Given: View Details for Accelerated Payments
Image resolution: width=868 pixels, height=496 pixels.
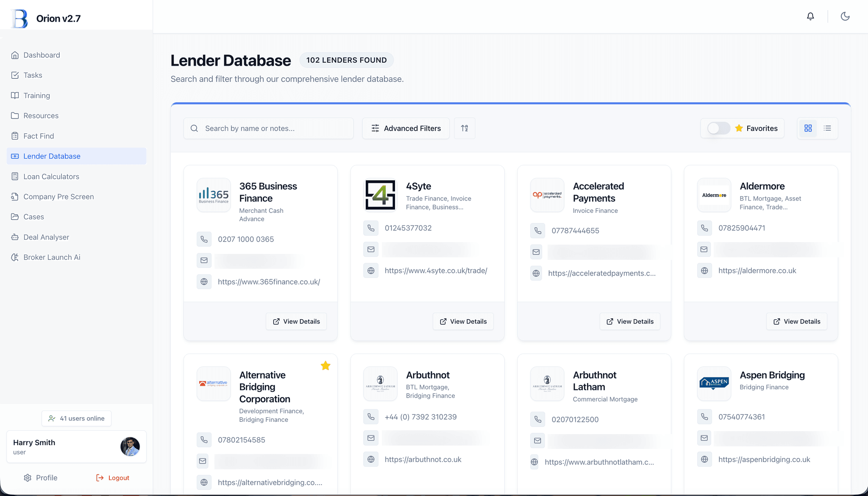Looking at the screenshot, I should [x=630, y=321].
